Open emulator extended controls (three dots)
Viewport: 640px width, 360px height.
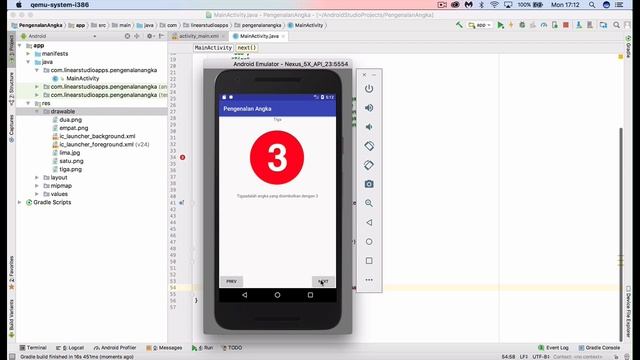coord(369,280)
